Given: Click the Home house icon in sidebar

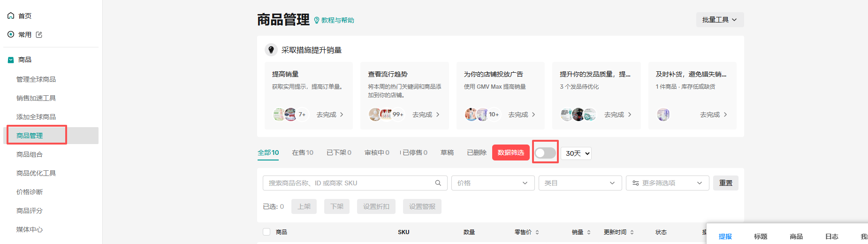Looking at the screenshot, I should (x=11, y=15).
